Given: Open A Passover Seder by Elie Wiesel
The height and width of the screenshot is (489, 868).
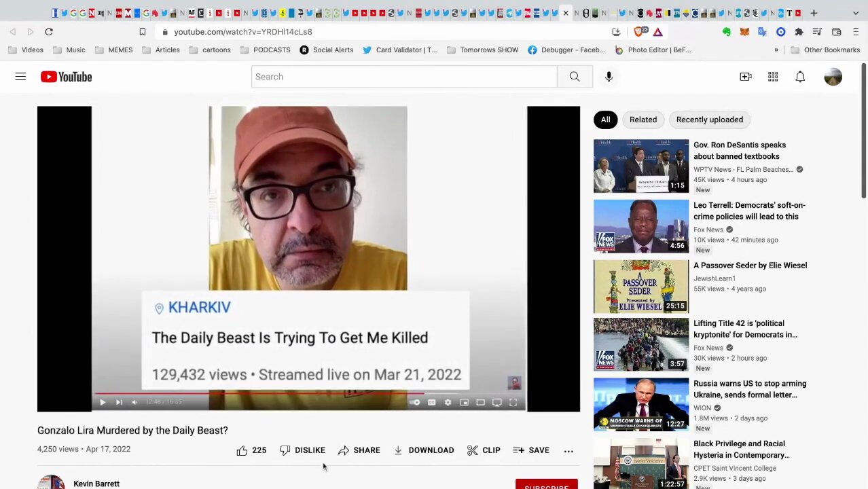Looking at the screenshot, I should [750, 266].
